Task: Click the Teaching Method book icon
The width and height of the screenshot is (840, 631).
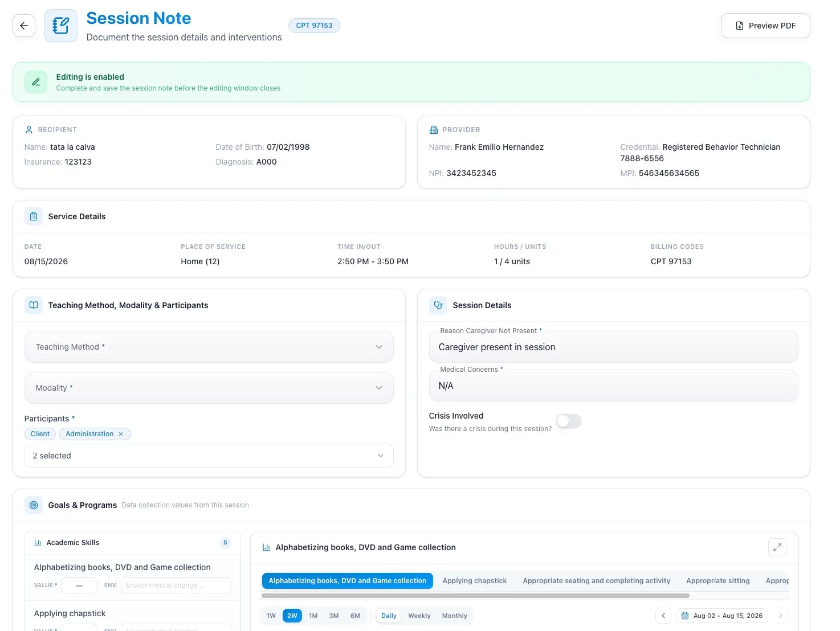Action: click(34, 305)
